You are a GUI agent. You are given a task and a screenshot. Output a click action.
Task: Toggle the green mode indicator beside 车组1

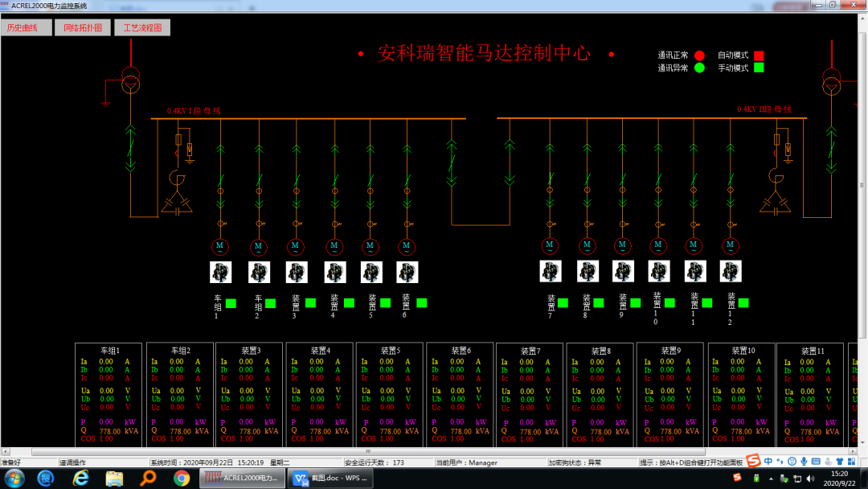pos(231,303)
